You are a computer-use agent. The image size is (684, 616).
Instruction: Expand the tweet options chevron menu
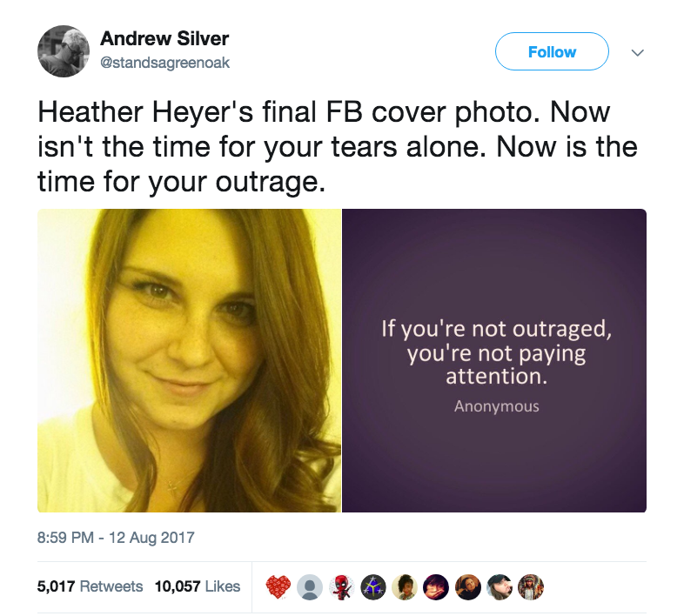click(638, 53)
